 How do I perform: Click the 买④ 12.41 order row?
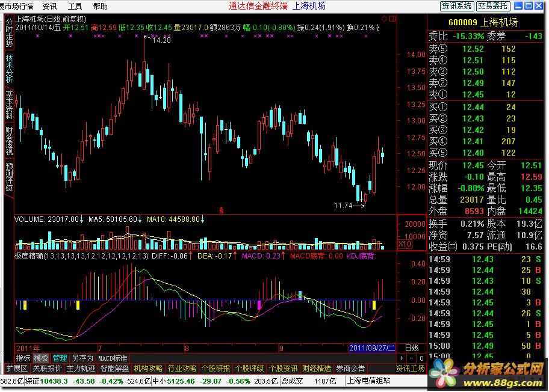pyautogui.click(x=485, y=141)
